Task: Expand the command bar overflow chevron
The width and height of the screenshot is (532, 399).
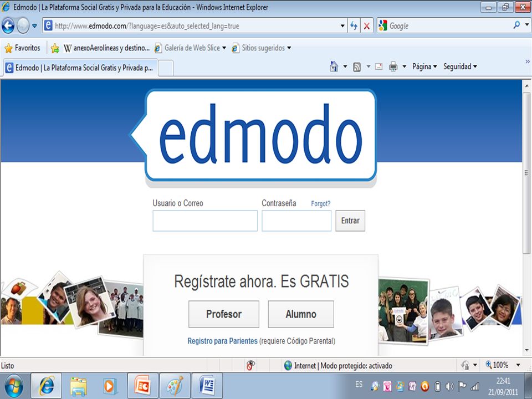Action: coord(527,62)
